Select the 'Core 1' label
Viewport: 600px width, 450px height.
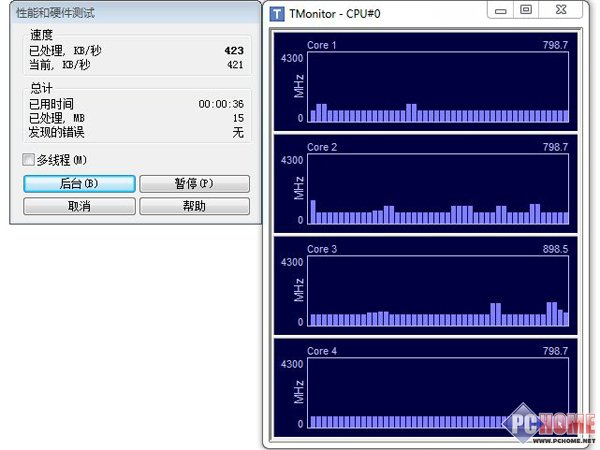point(321,45)
